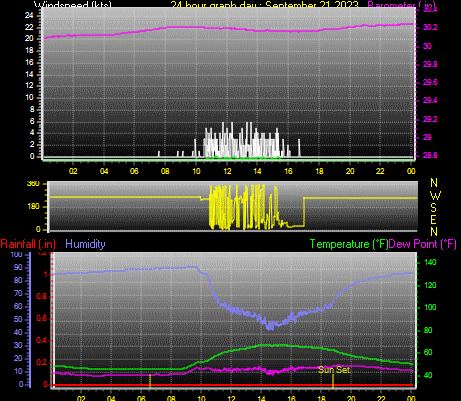
Task: Click the 12 hour tick on wind graph
Action: 227,171
